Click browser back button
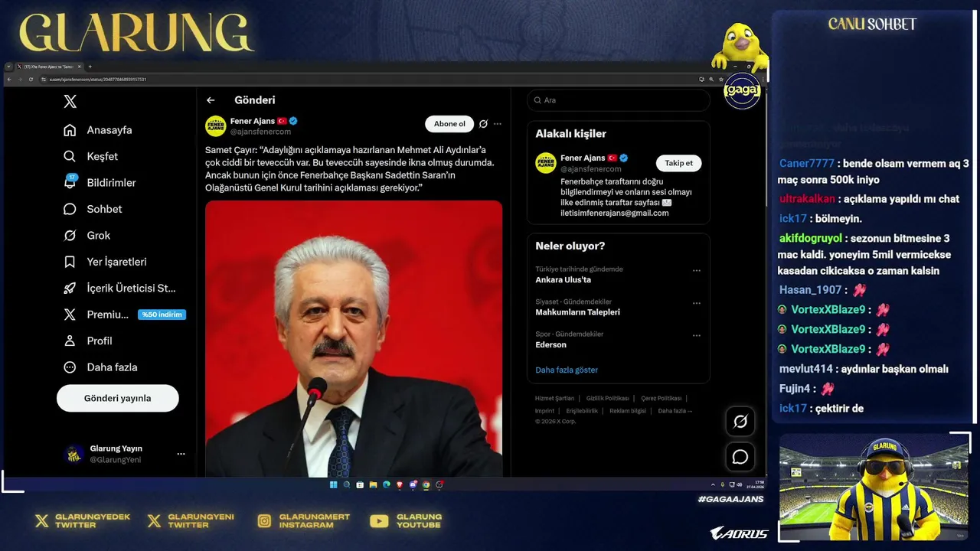This screenshot has height=551, width=980. (x=10, y=79)
